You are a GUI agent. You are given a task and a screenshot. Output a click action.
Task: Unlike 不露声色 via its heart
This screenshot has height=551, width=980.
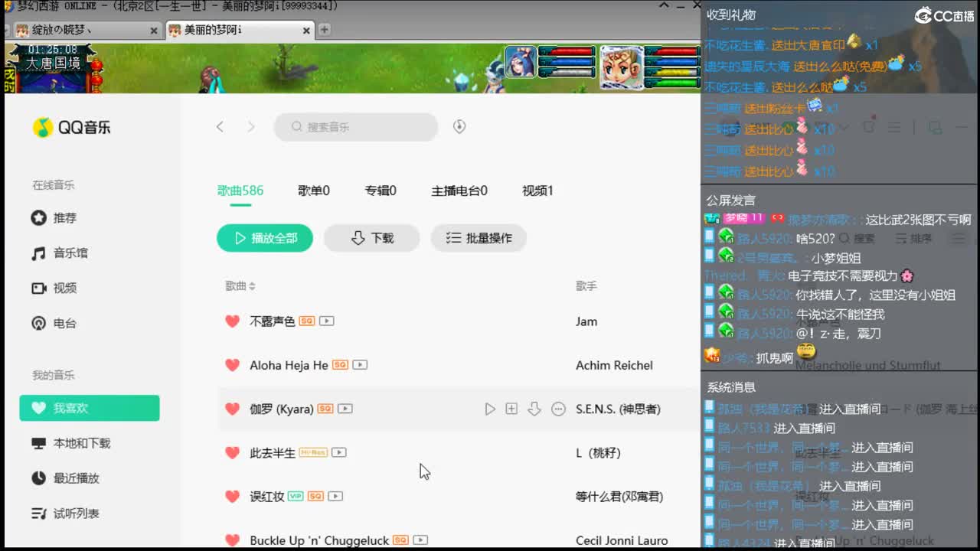pyautogui.click(x=233, y=321)
